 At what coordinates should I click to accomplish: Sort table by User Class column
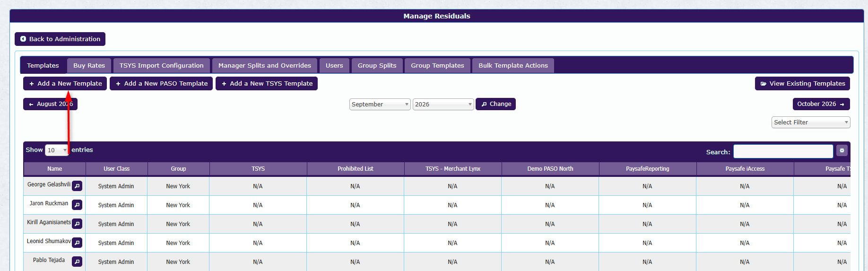click(116, 169)
